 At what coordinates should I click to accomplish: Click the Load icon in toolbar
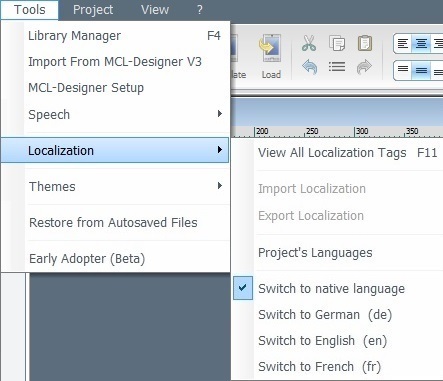click(271, 57)
